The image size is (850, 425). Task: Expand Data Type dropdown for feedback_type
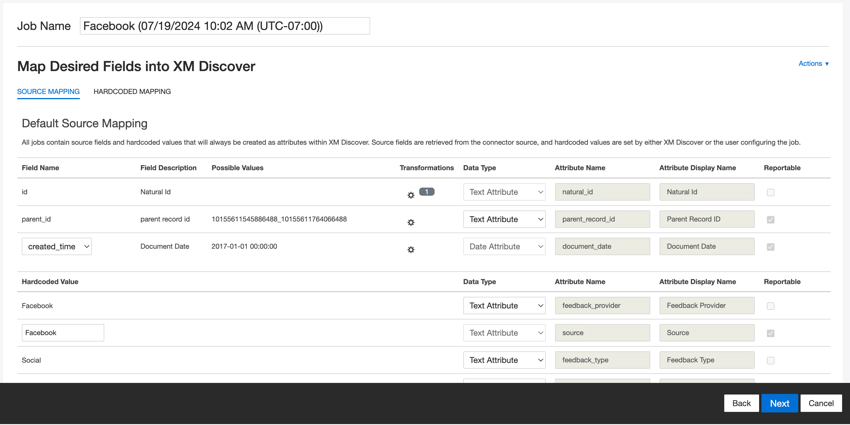[504, 360]
